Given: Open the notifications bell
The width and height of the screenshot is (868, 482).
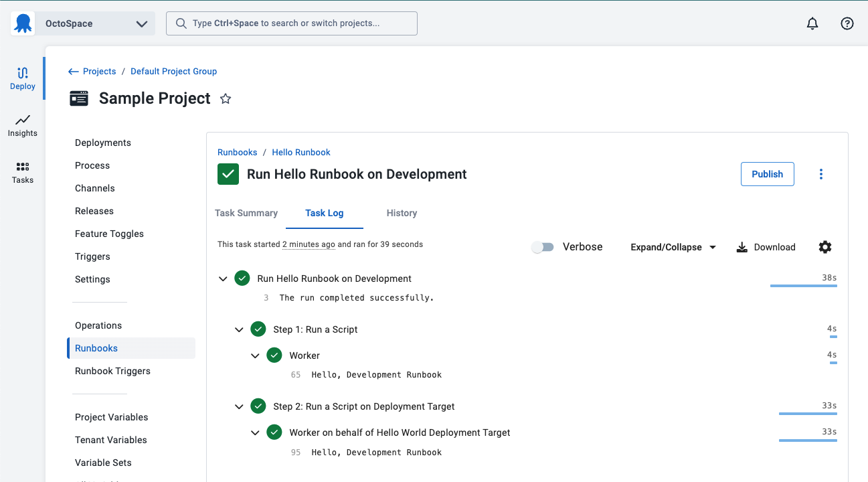Looking at the screenshot, I should pyautogui.click(x=812, y=23).
